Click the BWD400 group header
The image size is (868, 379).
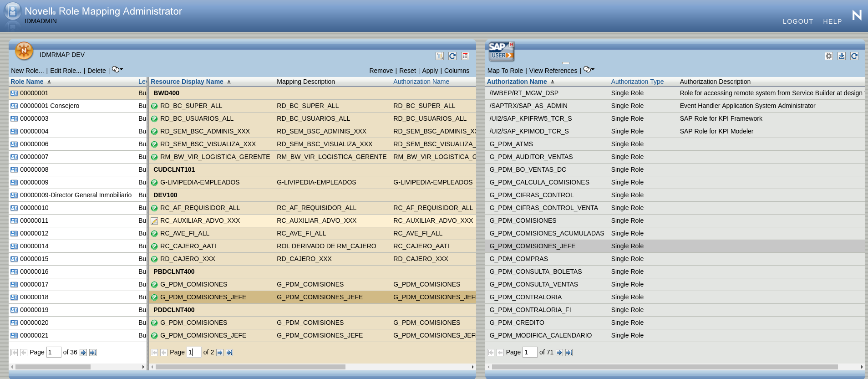166,93
